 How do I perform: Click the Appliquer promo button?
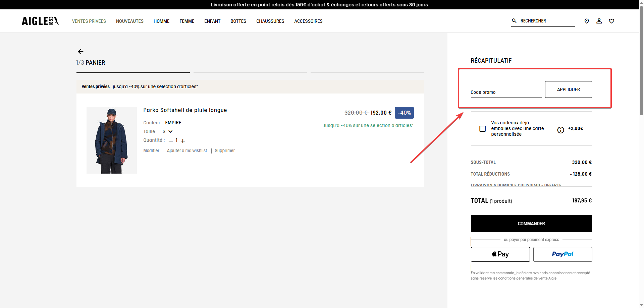coord(568,89)
